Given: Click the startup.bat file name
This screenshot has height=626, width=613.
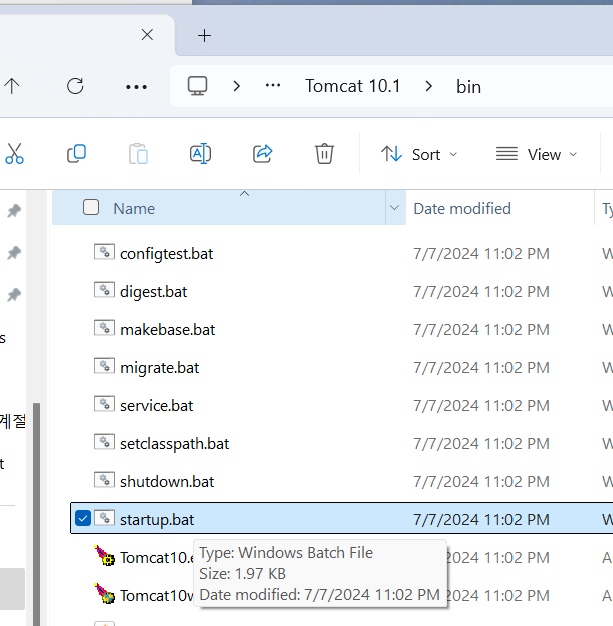Looking at the screenshot, I should pyautogui.click(x=157, y=520).
